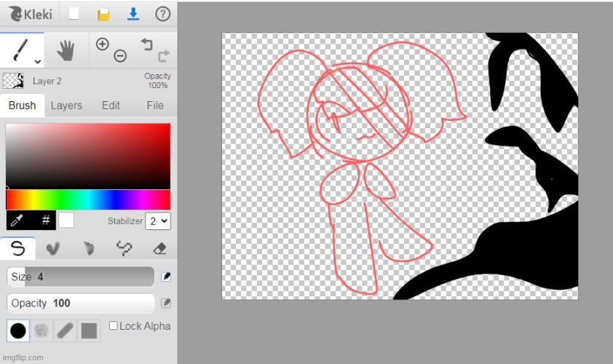Viewport: 613px width, 364px height.
Task: Click the rainbow hue slider
Action: pos(87,199)
